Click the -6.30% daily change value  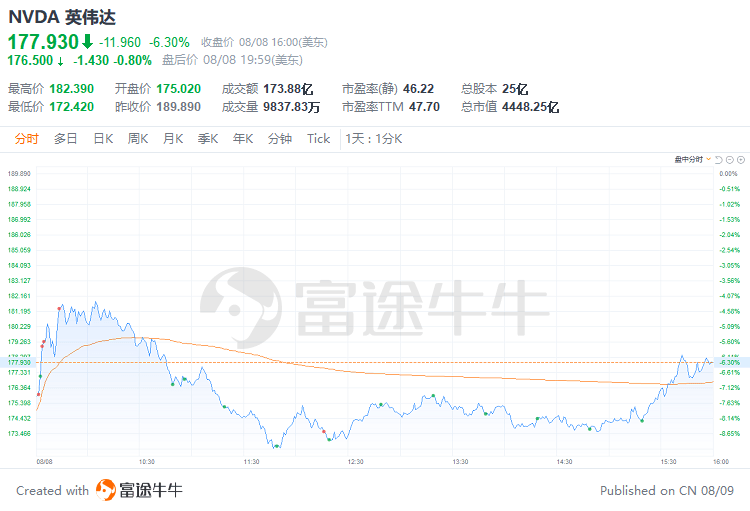(x=169, y=43)
